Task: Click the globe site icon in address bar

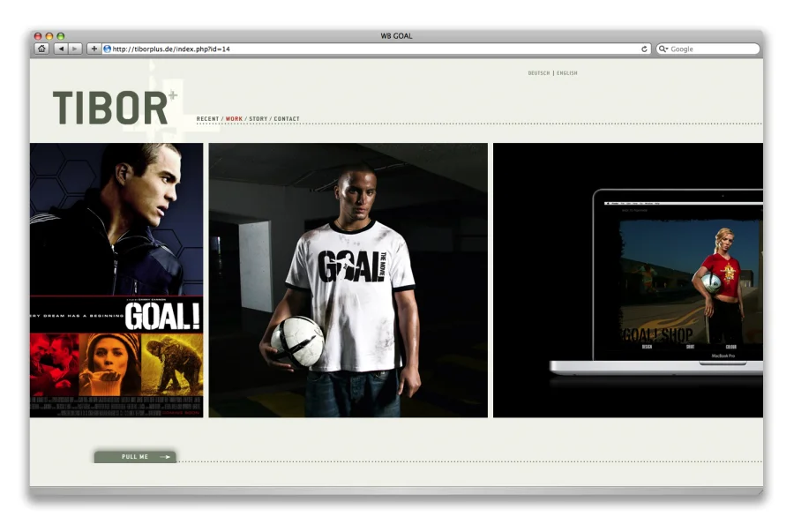Action: [108, 49]
